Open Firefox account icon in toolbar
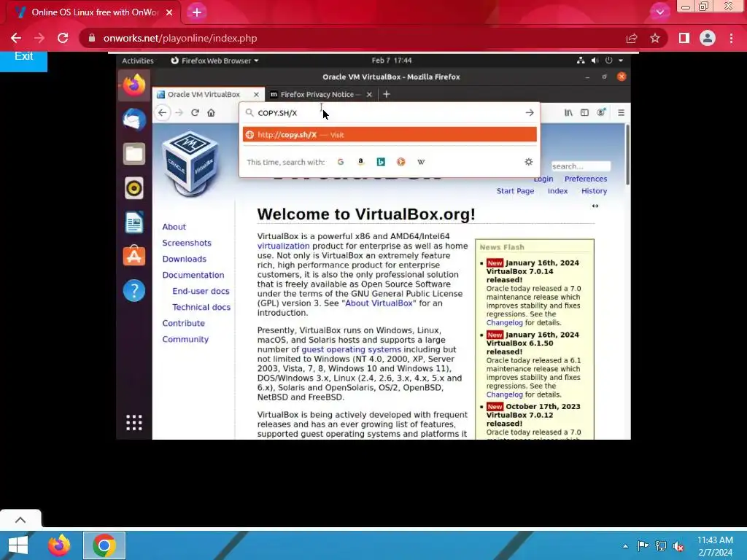This screenshot has width=747, height=560. [x=601, y=113]
